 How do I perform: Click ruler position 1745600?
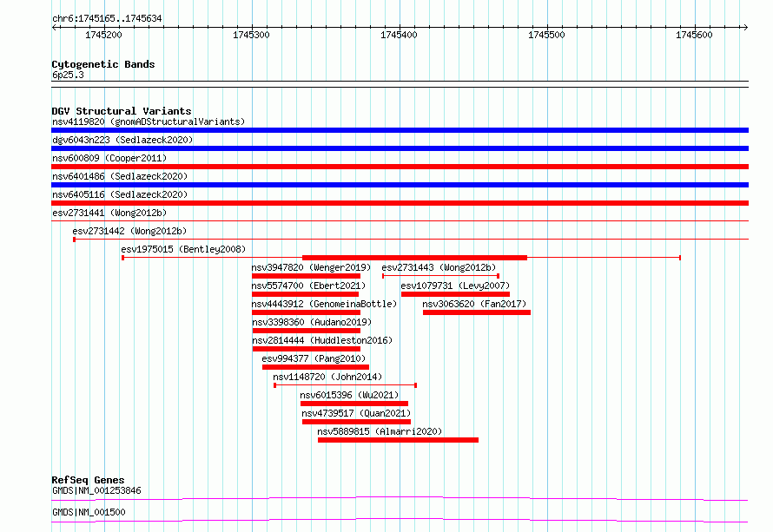click(694, 35)
